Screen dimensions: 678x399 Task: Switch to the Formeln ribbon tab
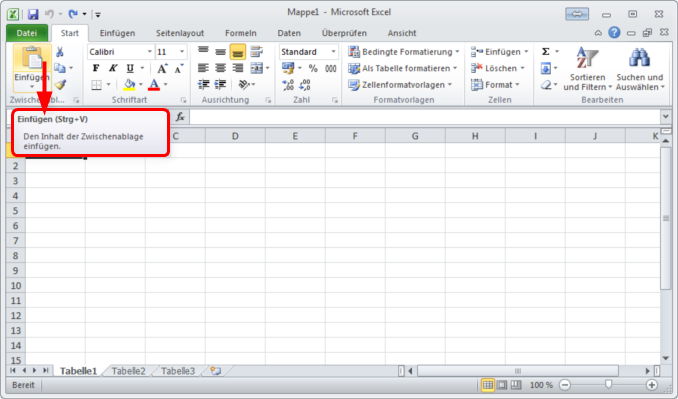(x=241, y=33)
